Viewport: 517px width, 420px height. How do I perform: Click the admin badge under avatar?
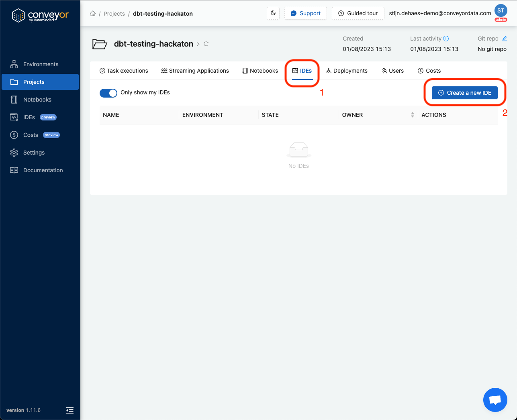(x=501, y=20)
